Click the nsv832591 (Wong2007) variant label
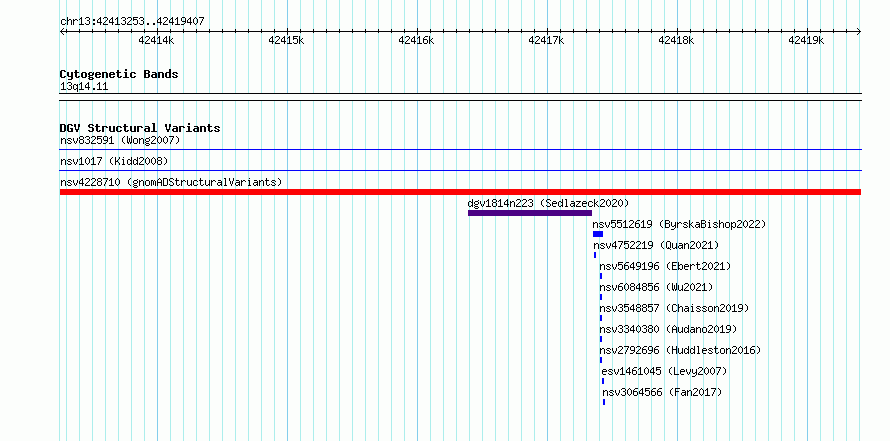This screenshot has width=890, height=441. point(120,140)
